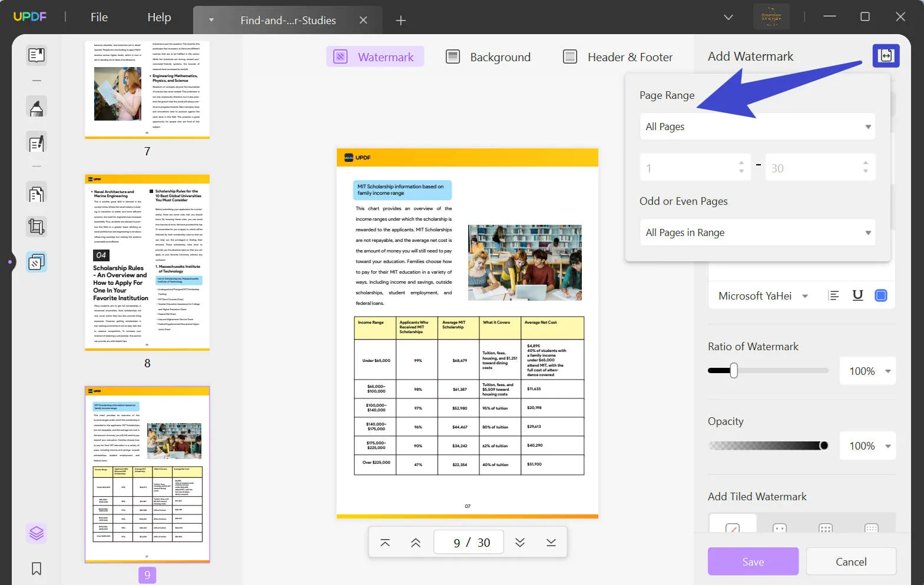Open the text alignment options icon

[x=833, y=295]
